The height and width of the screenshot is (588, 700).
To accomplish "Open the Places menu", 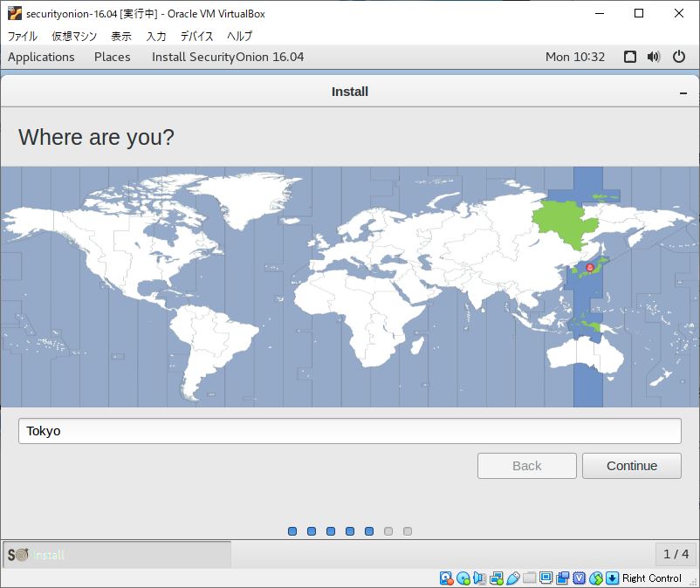I will tap(112, 57).
